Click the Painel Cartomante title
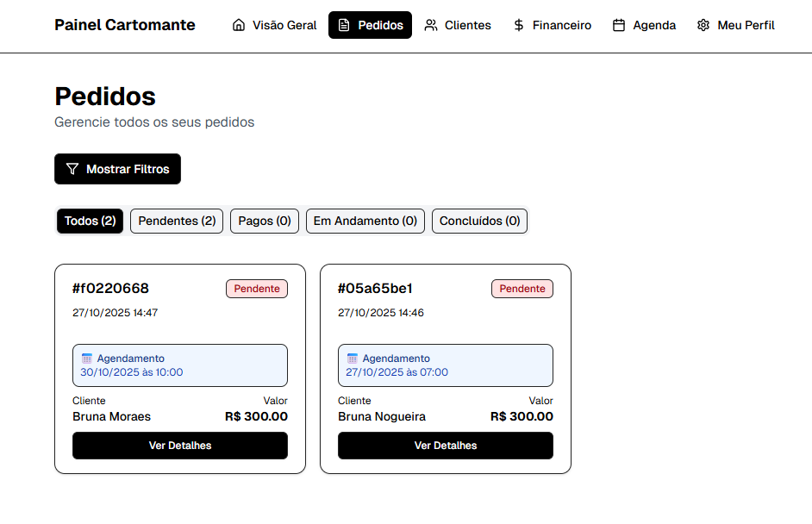Viewport: 812px width, 524px height. click(x=124, y=25)
